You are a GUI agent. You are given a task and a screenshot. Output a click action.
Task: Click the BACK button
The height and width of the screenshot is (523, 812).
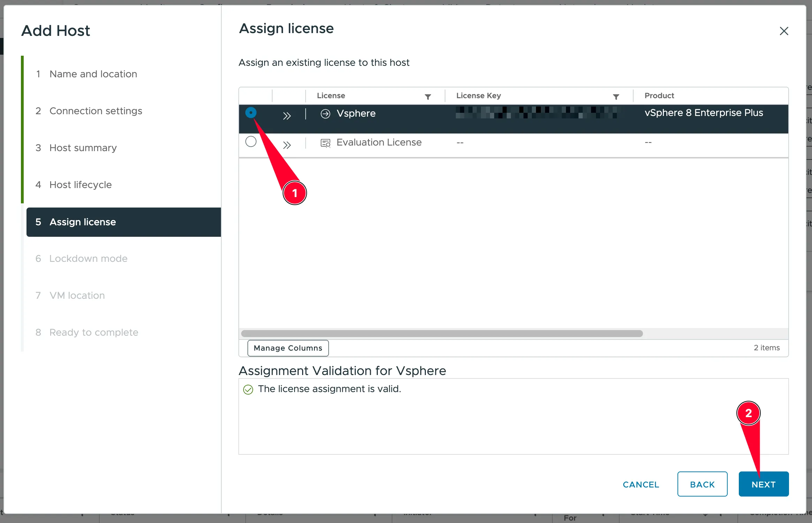[702, 484]
